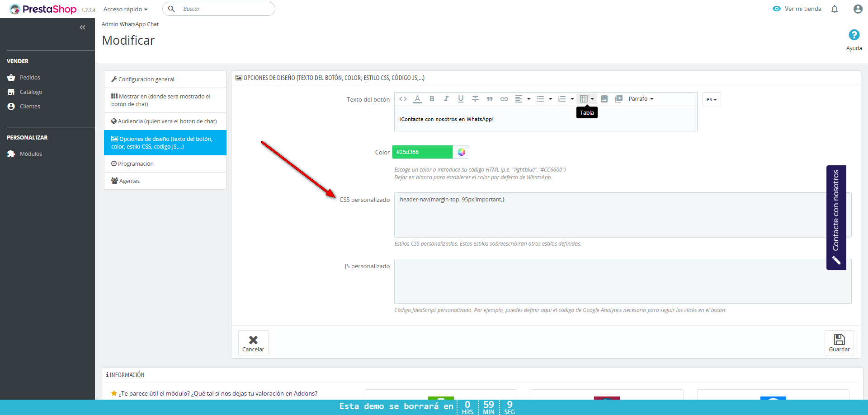
Task: Insert an image in the editor
Action: click(x=604, y=99)
